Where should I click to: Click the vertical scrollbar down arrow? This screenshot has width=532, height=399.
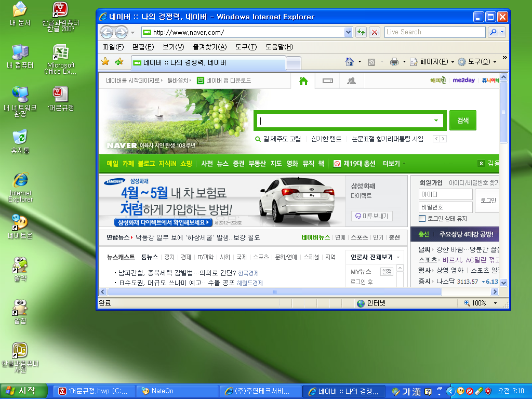[503, 283]
